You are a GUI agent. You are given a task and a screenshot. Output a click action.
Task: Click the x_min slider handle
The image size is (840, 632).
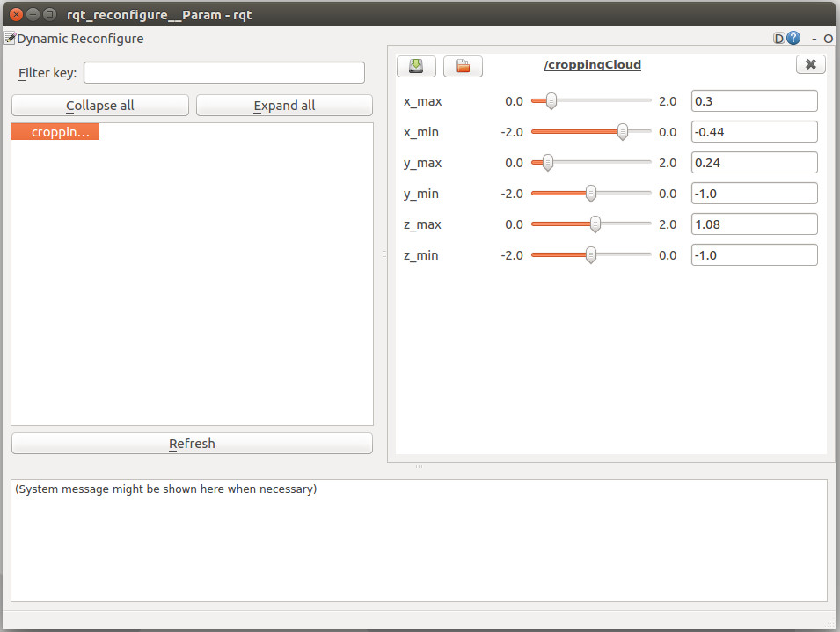click(x=623, y=132)
